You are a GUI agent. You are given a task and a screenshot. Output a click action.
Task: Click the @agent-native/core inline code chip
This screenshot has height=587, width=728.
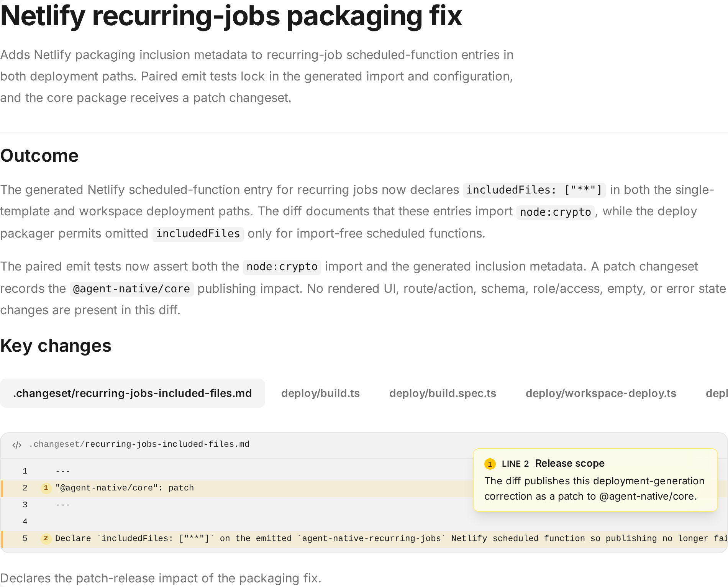point(131,289)
